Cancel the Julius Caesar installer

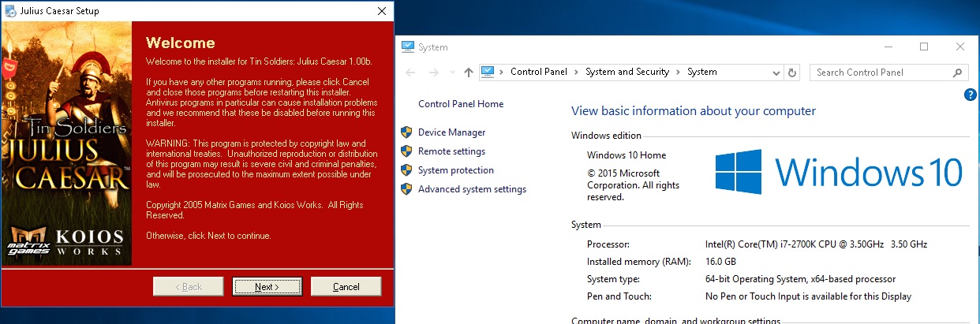(x=346, y=286)
